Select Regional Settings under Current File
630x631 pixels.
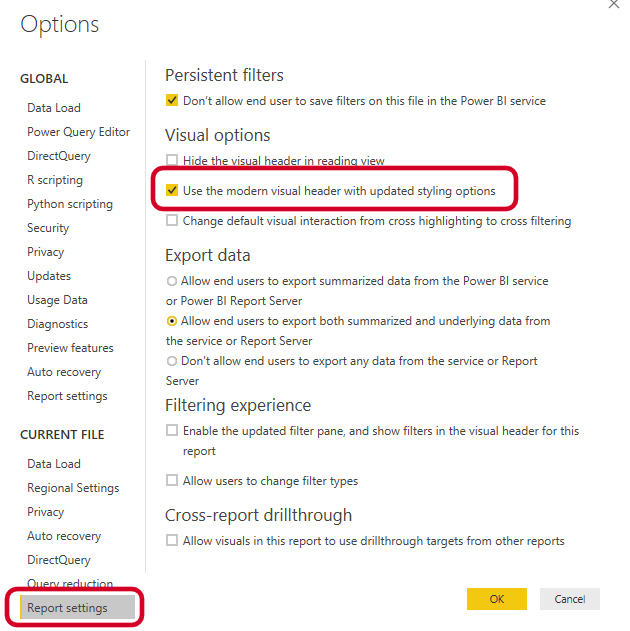(x=73, y=488)
